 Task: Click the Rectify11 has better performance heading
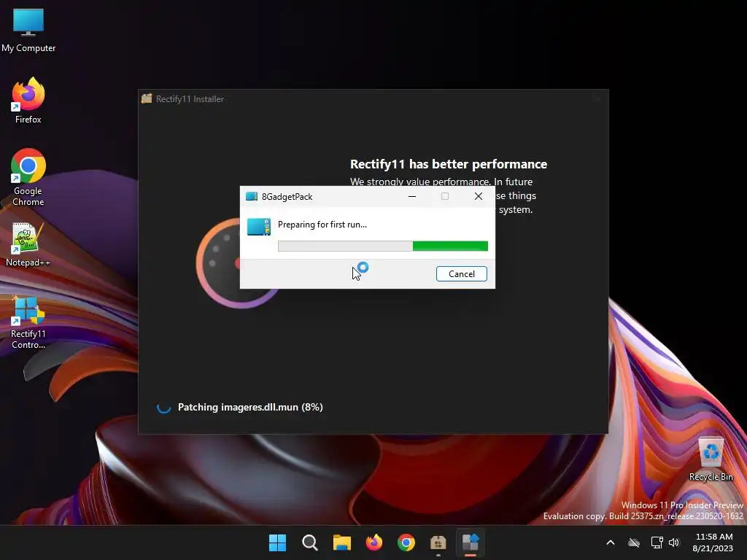(x=449, y=164)
